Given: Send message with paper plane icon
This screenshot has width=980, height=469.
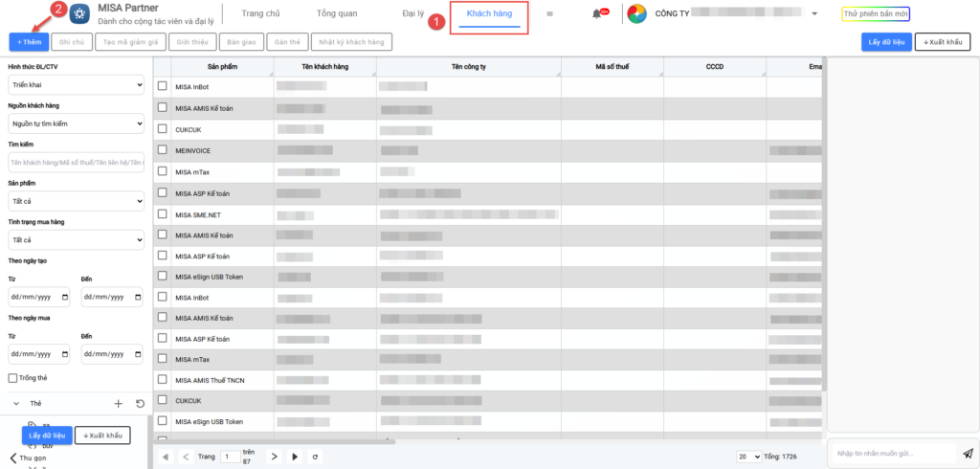Looking at the screenshot, I should click(x=968, y=454).
